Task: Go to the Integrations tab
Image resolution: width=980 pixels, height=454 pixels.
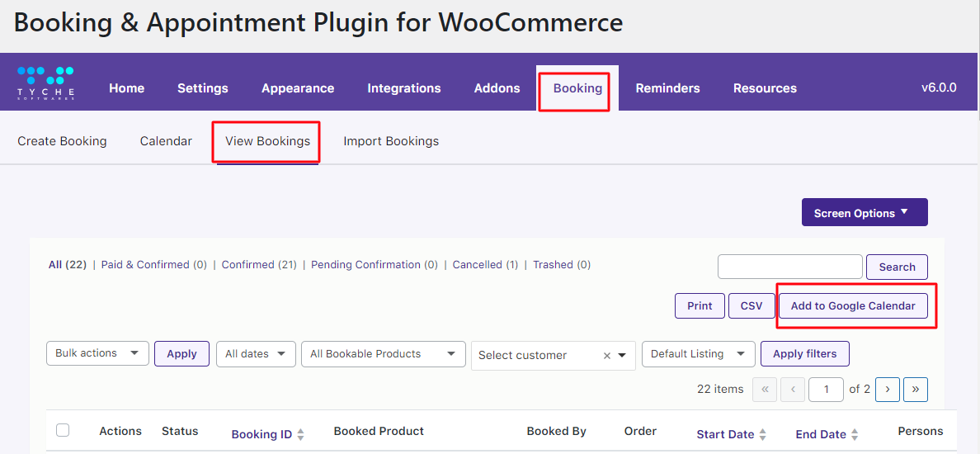Action: (403, 88)
